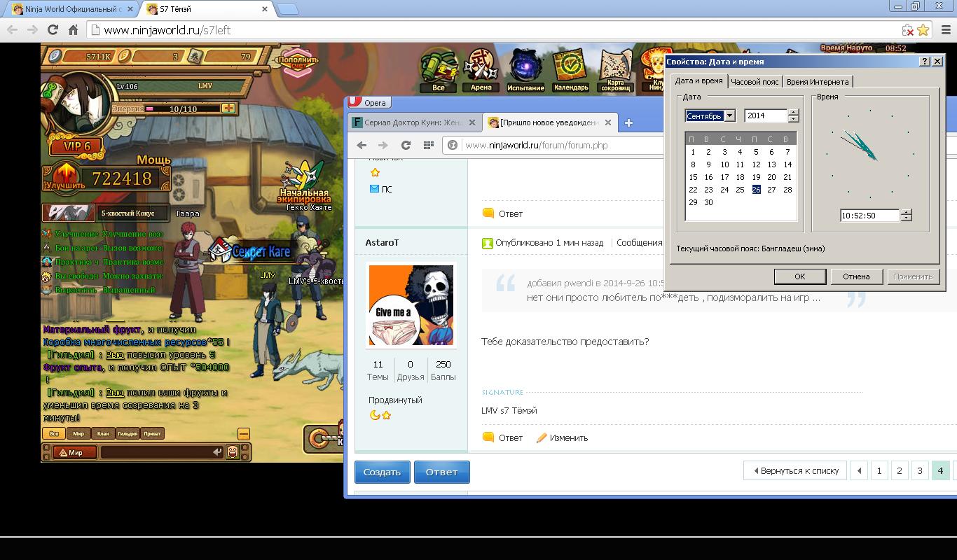
Task: Open the Все bag icon in the game
Action: pyautogui.click(x=438, y=69)
